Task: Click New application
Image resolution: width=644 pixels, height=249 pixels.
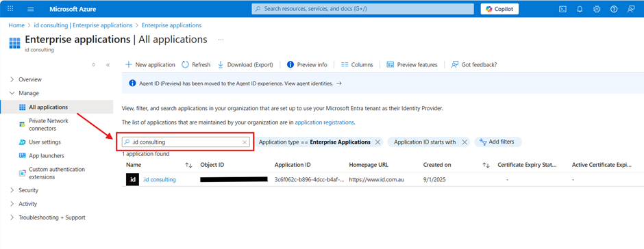Action: 150,64
